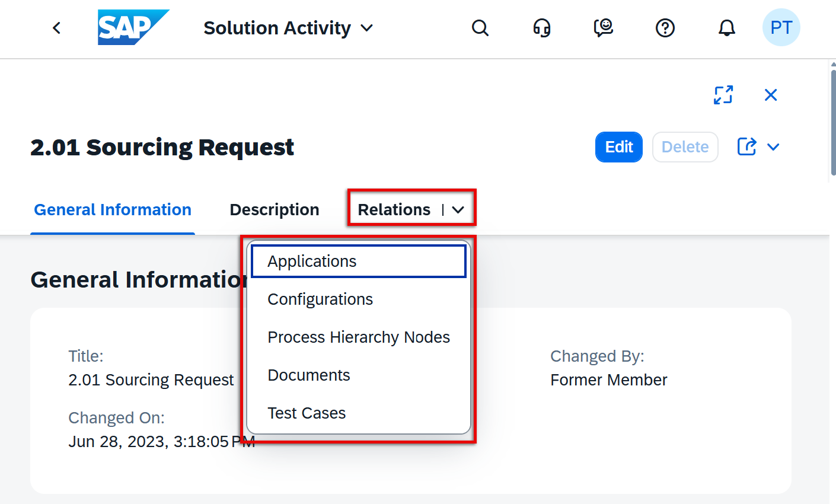Enter full screen mode for the panel
This screenshot has height=504, width=836.
[723, 95]
